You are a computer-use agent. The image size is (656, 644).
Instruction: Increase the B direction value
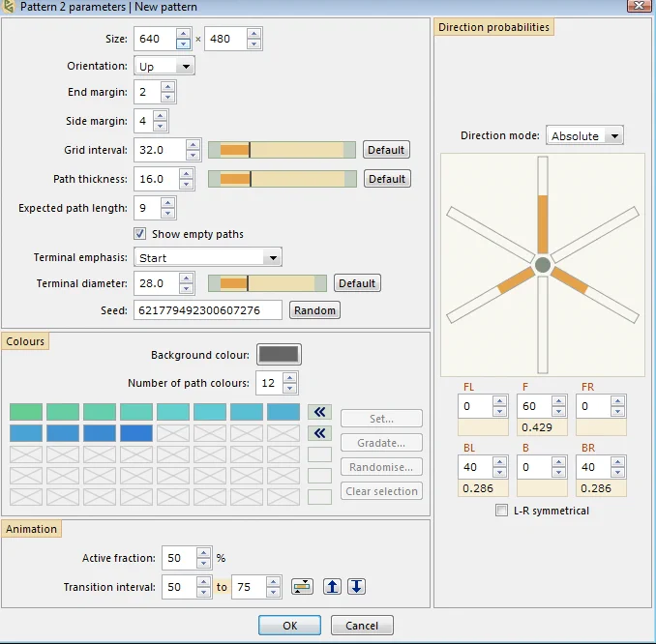pyautogui.click(x=558, y=462)
